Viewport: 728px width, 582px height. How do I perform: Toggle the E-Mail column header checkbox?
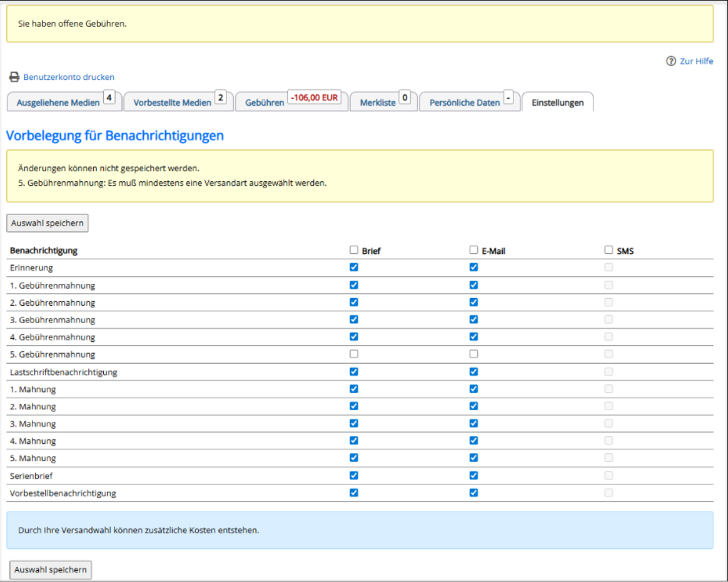(473, 250)
